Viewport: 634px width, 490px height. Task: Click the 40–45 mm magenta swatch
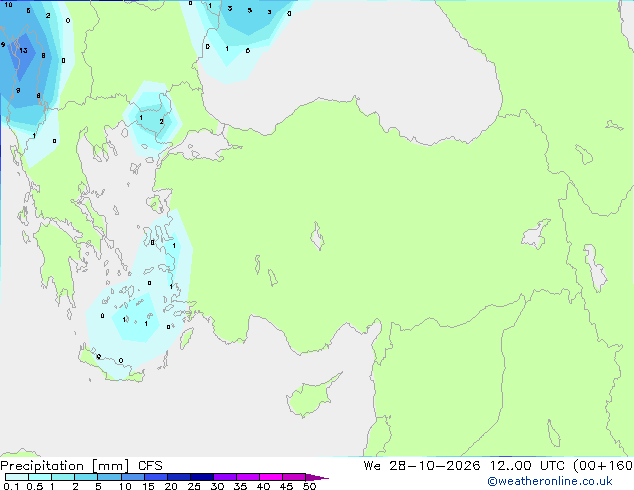(x=271, y=477)
